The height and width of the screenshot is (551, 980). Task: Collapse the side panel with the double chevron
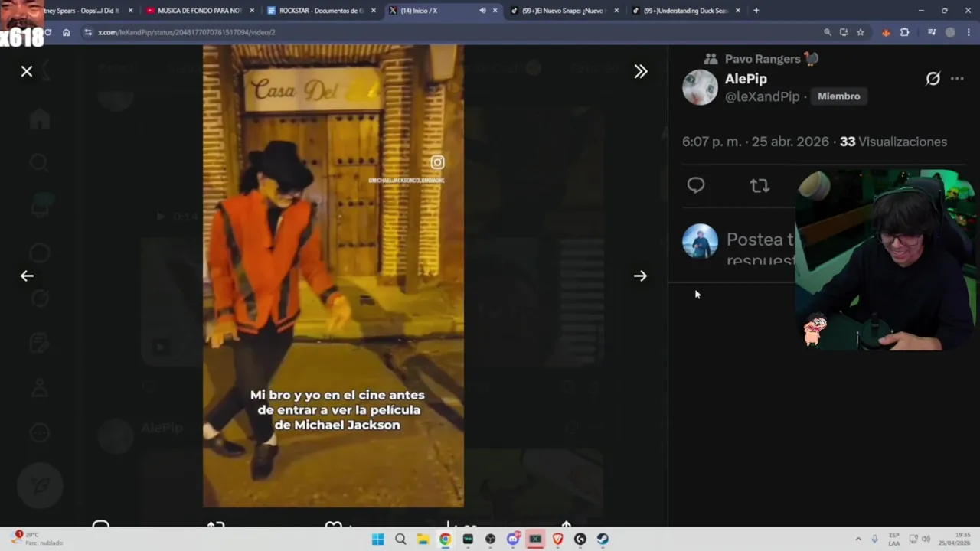pos(641,71)
